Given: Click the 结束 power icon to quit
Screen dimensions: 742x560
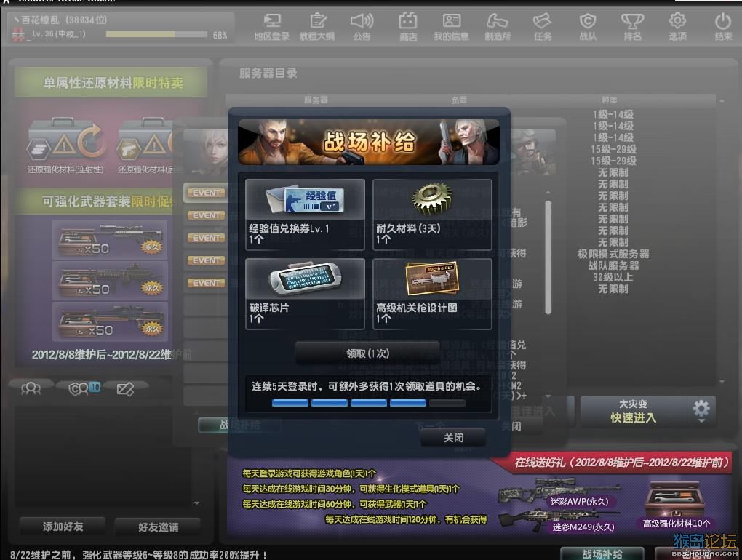Looking at the screenshot, I should coord(723,26).
